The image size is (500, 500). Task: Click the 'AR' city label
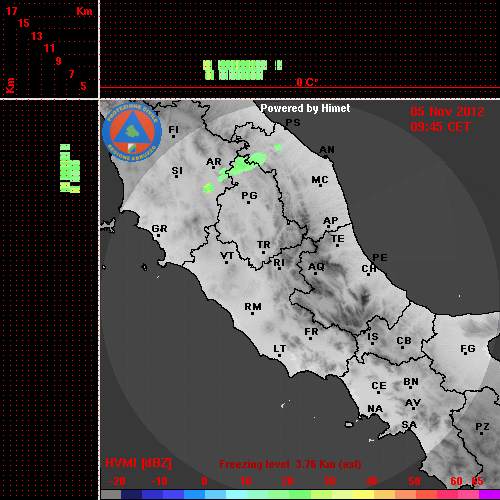click(214, 162)
